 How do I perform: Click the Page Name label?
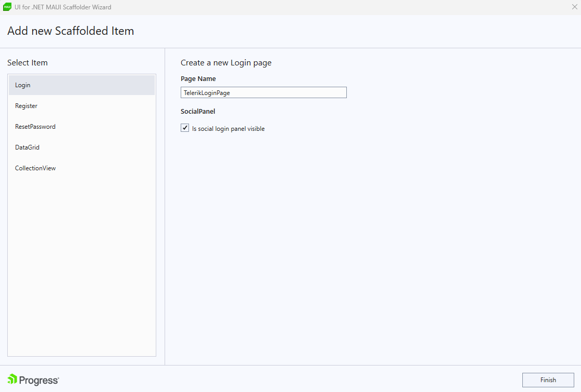click(x=197, y=78)
